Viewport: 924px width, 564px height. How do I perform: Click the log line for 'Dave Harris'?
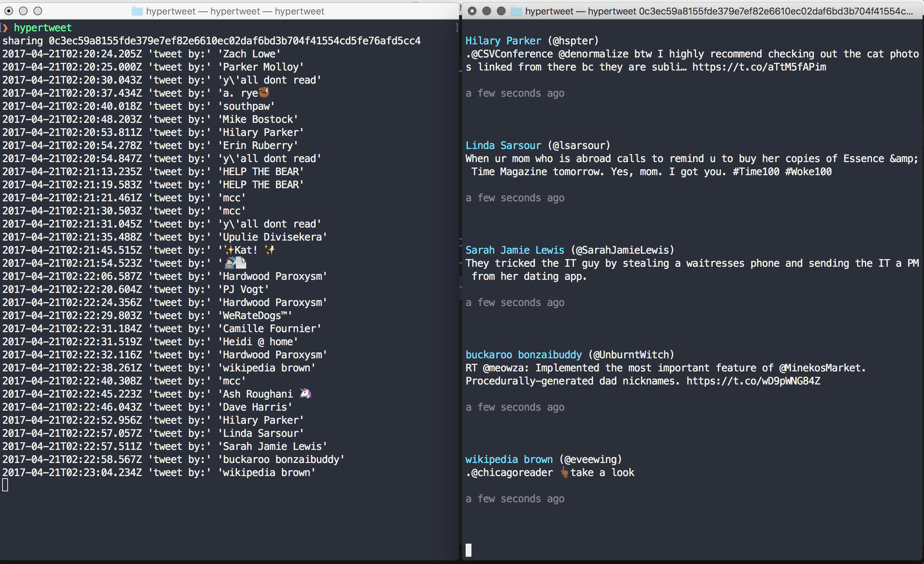coord(147,407)
